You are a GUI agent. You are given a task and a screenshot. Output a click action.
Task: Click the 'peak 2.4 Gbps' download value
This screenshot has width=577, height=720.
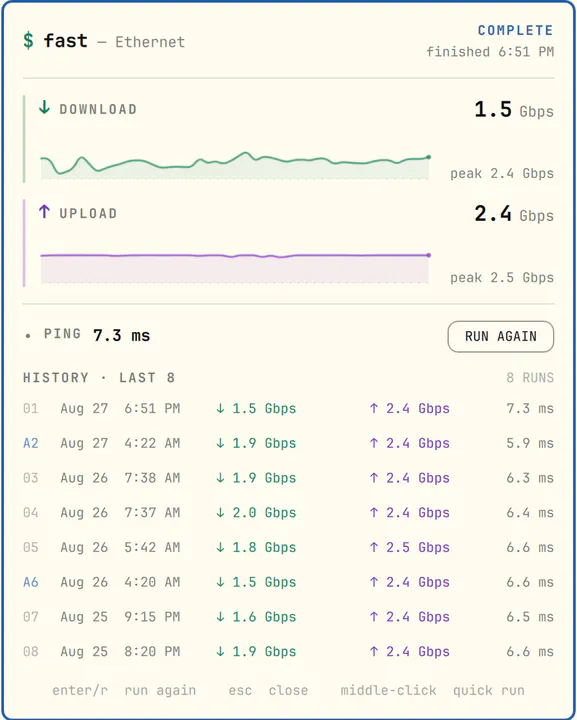(502, 174)
